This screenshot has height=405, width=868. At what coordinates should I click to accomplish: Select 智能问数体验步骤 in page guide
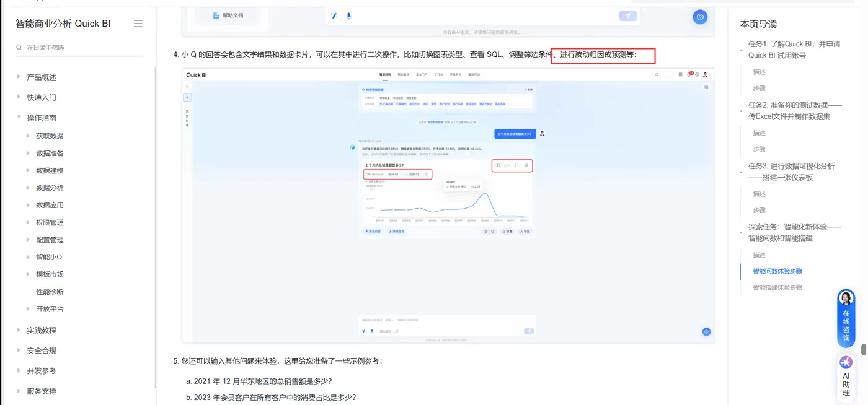coord(777,271)
